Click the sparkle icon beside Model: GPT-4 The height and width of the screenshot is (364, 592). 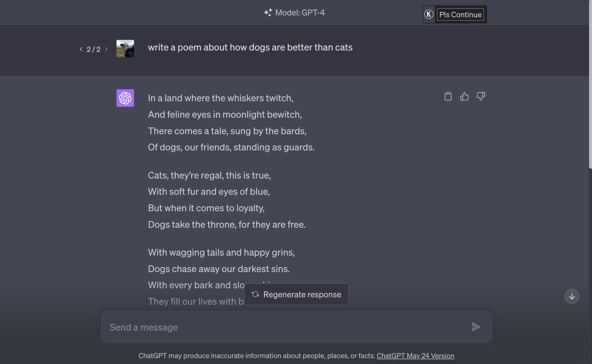coord(268,12)
